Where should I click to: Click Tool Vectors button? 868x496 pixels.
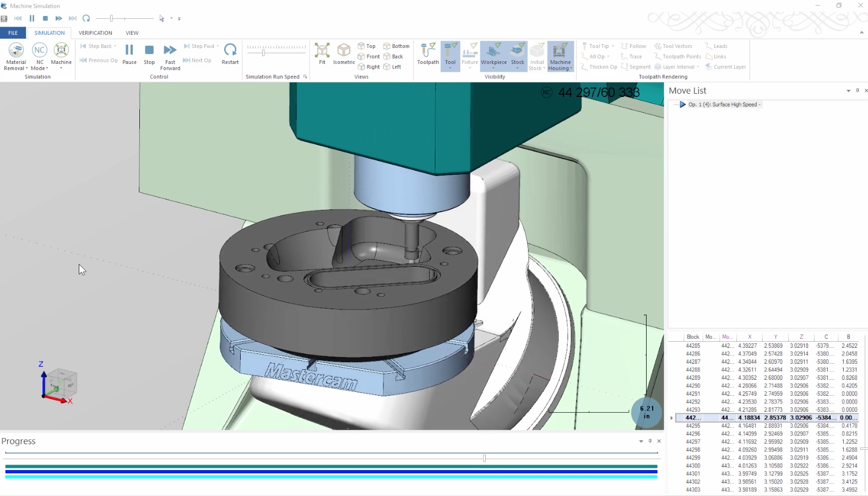(673, 46)
